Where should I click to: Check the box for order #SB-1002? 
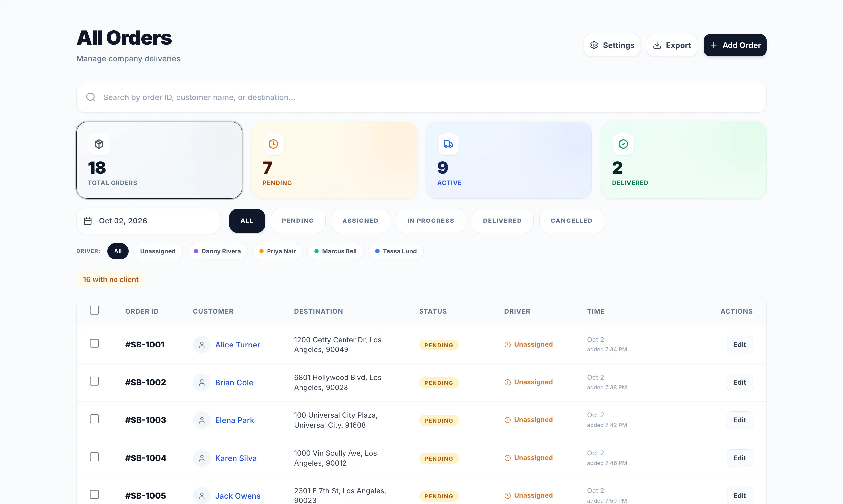[94, 381]
